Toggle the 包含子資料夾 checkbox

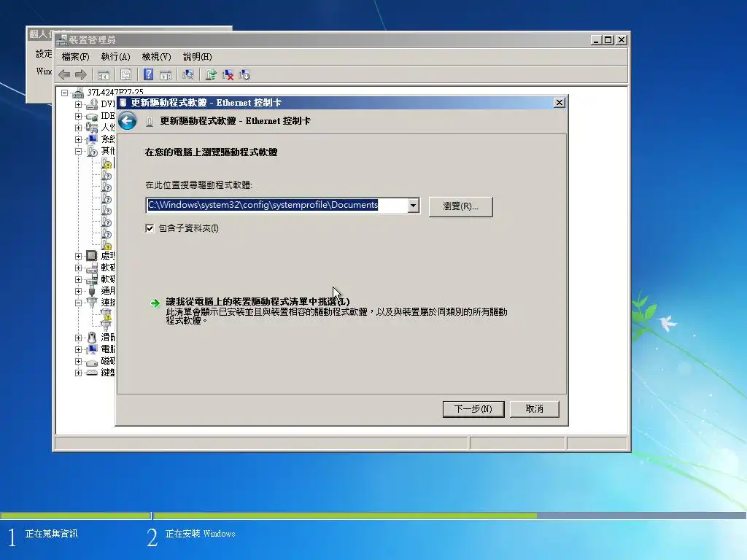point(150,228)
